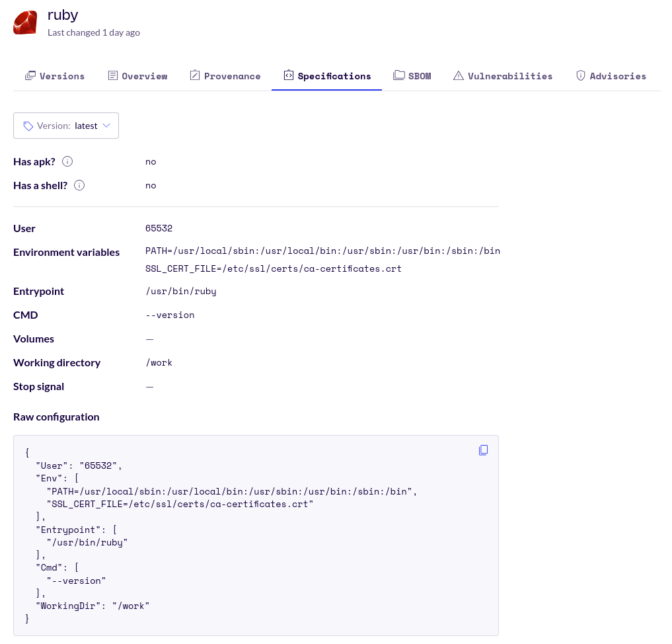Click the Provenance checkmark icon

point(195,75)
